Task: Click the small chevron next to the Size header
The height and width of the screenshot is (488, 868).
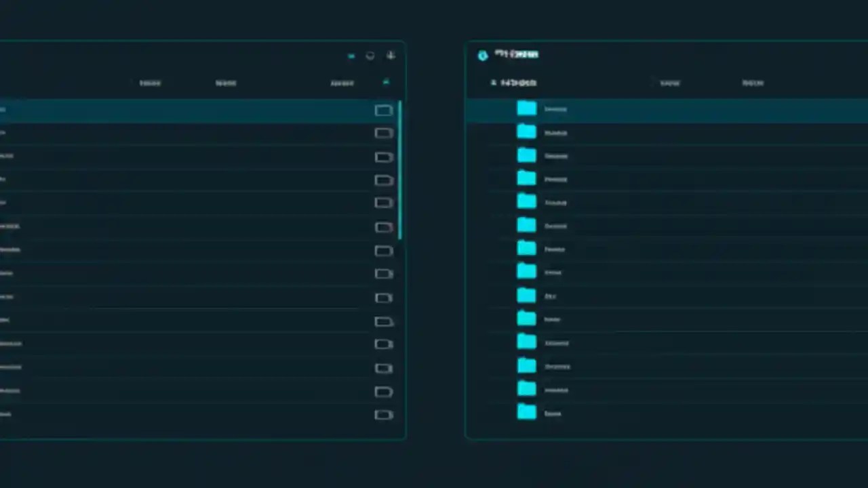Action: tap(386, 82)
